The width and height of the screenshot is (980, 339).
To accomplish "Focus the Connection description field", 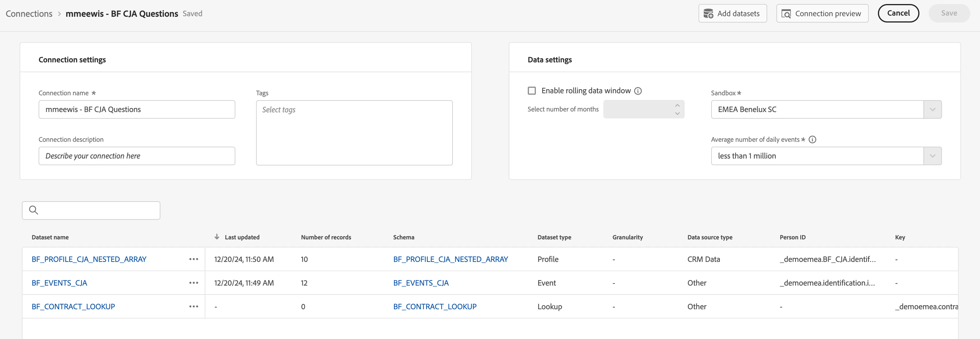I will coord(137,156).
